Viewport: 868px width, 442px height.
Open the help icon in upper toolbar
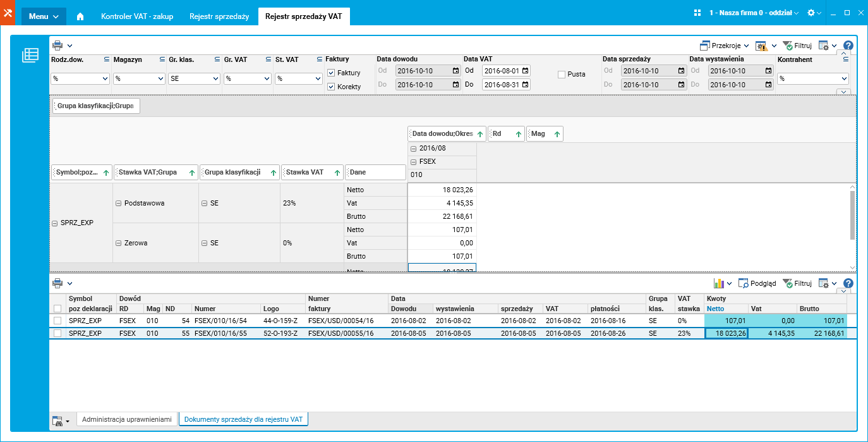[x=848, y=46]
